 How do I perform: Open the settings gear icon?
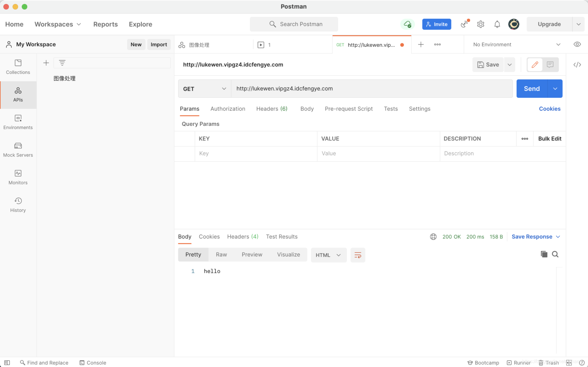[x=481, y=24]
